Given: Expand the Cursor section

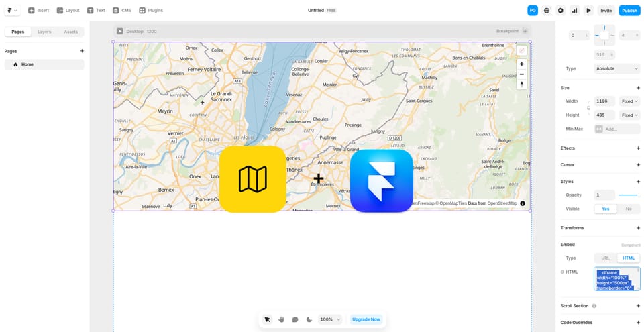Looking at the screenshot, I should click(638, 165).
